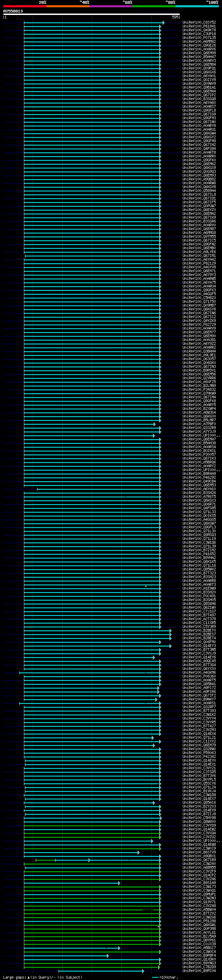This screenshot has width=222, height=980.
Task: Select the UniRef100_B9N4Y7 label
Action: coord(199,699)
